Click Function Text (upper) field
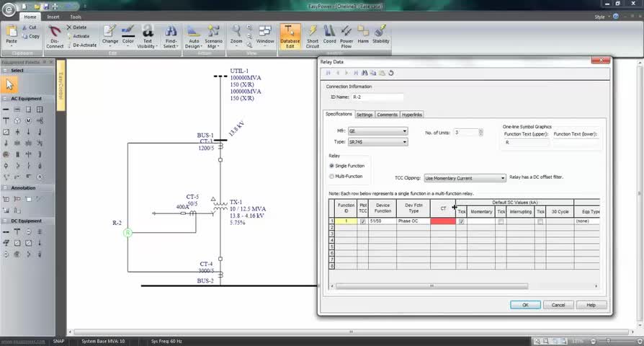The width and height of the screenshot is (644, 346). (x=527, y=142)
